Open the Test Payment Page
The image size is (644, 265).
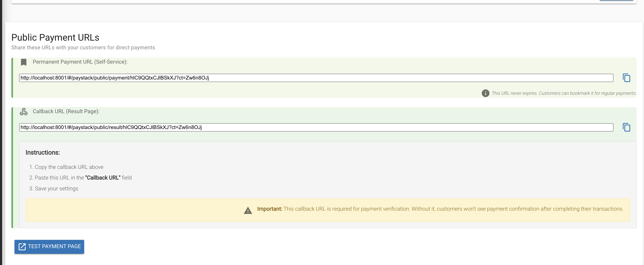(49, 246)
